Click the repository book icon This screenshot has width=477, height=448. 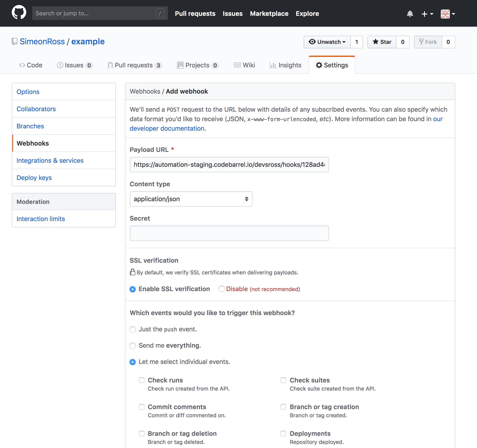click(x=14, y=41)
